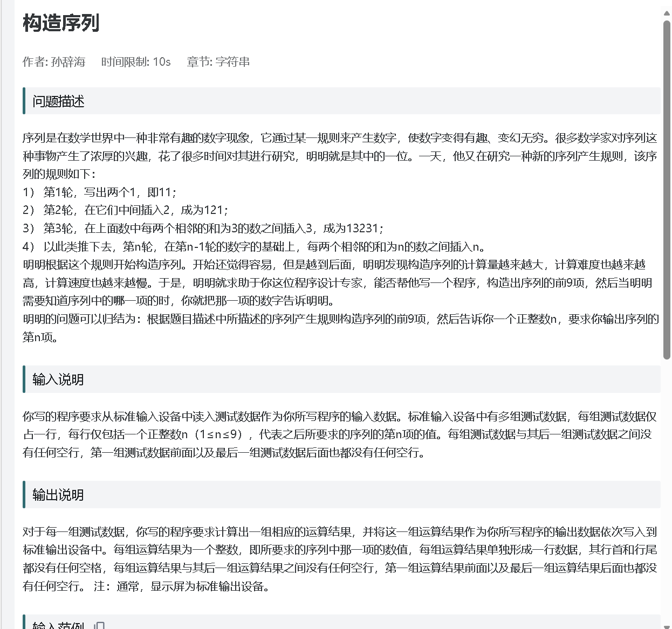Click the author text 作者: 孙辞海
The image size is (672, 629).
(x=54, y=62)
